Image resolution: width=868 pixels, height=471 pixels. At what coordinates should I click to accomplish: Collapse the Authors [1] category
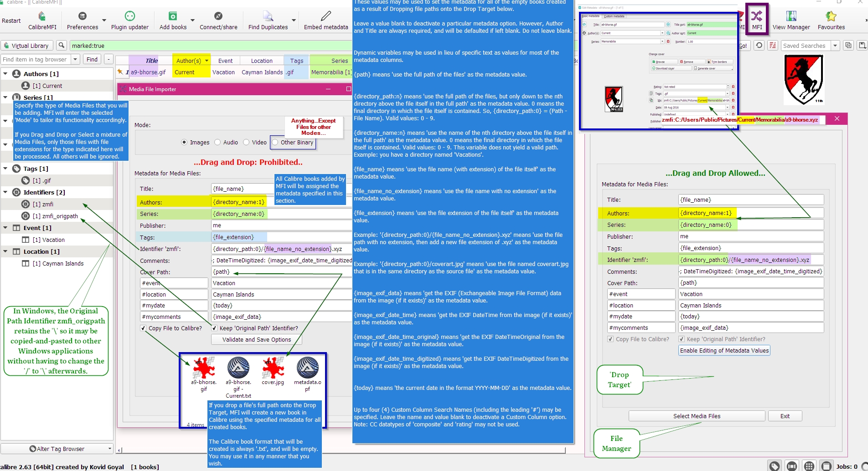[5, 73]
